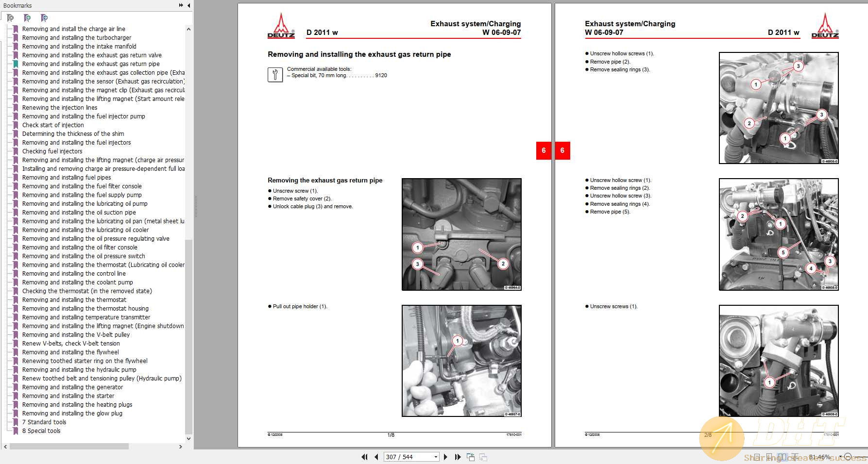868x464 pixels.
Task: Click the go-to bookmark icon with the arrow
Action: (x=44, y=18)
